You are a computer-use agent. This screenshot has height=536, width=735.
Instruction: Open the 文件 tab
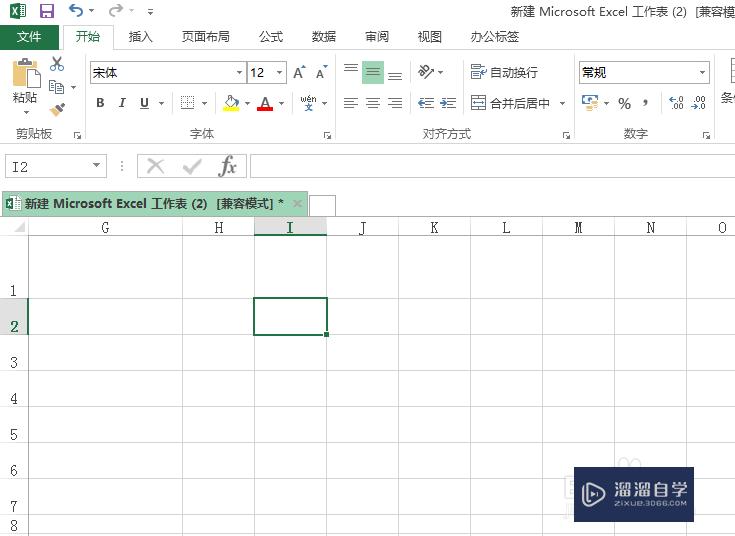click(29, 37)
